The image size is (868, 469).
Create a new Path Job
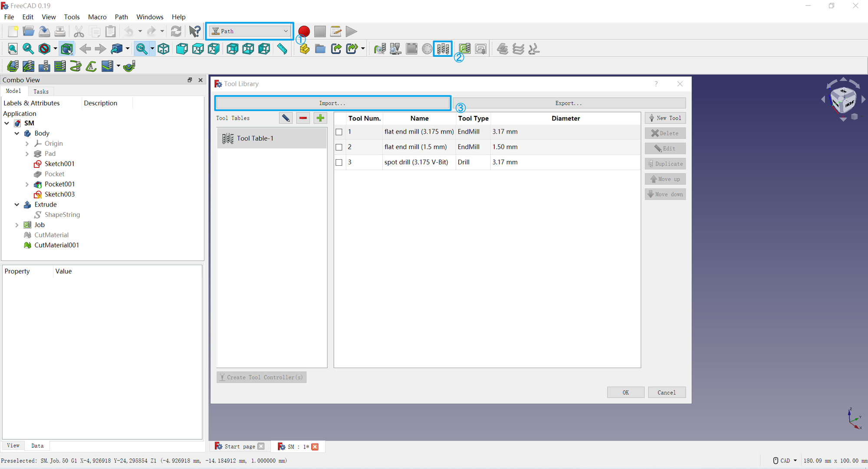coord(304,49)
